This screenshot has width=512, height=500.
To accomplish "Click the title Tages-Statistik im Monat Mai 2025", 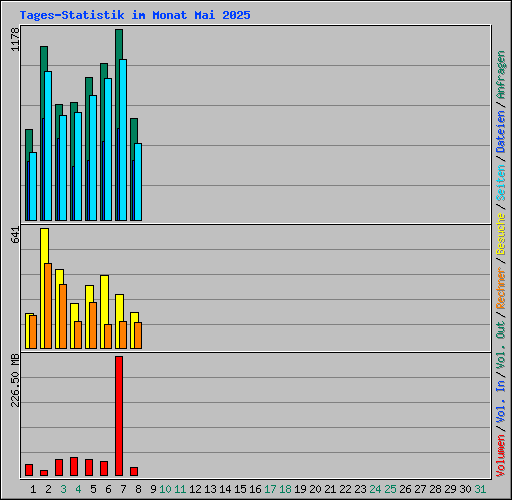I will tap(135, 15).
